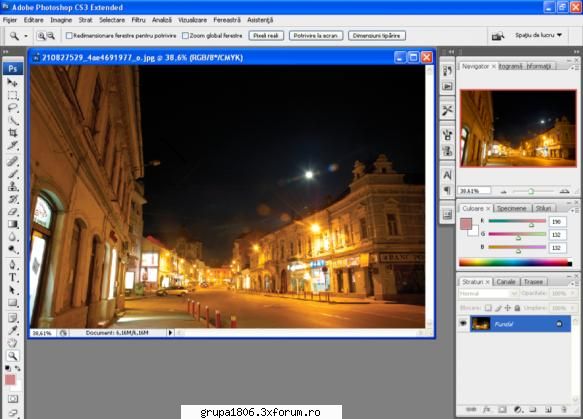Select the Clone Stamp tool
583x419 pixels.
coord(13,187)
